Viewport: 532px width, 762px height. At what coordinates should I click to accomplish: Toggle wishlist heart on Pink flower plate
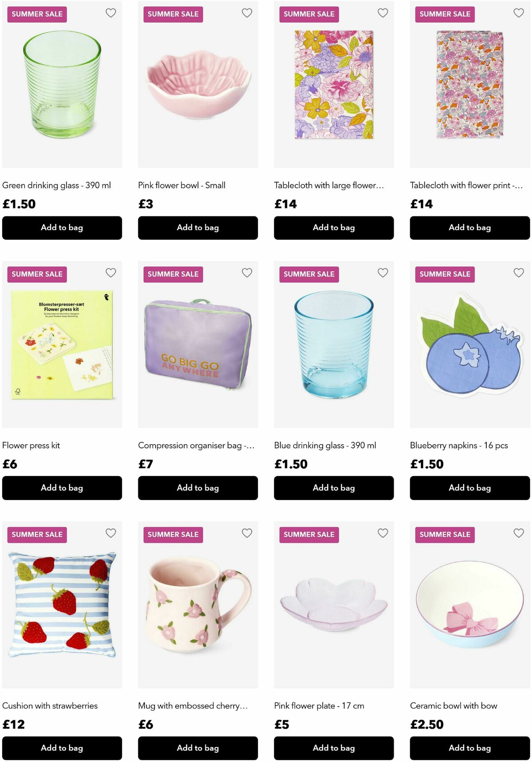click(x=383, y=533)
